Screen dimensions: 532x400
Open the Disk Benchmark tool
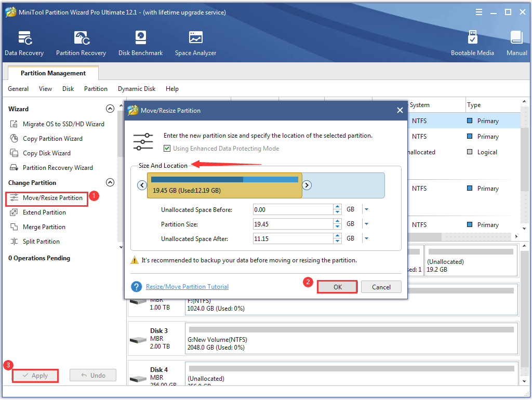click(x=140, y=44)
